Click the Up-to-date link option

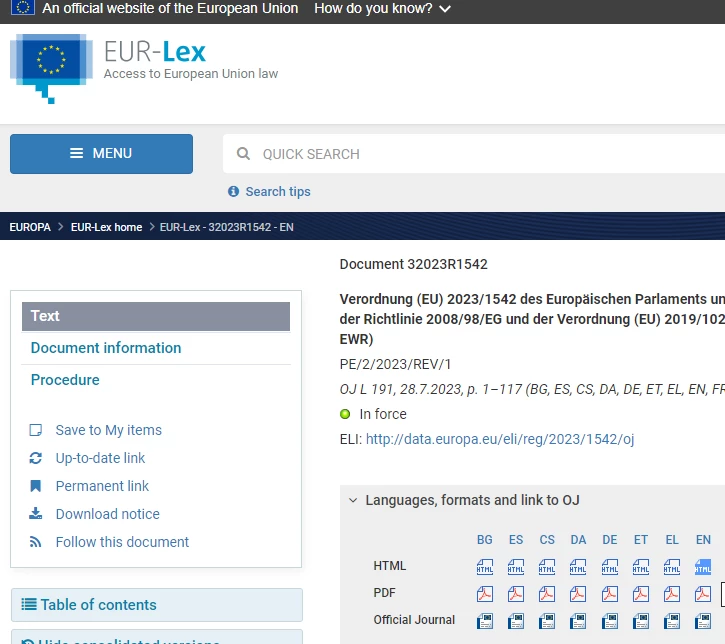click(100, 458)
